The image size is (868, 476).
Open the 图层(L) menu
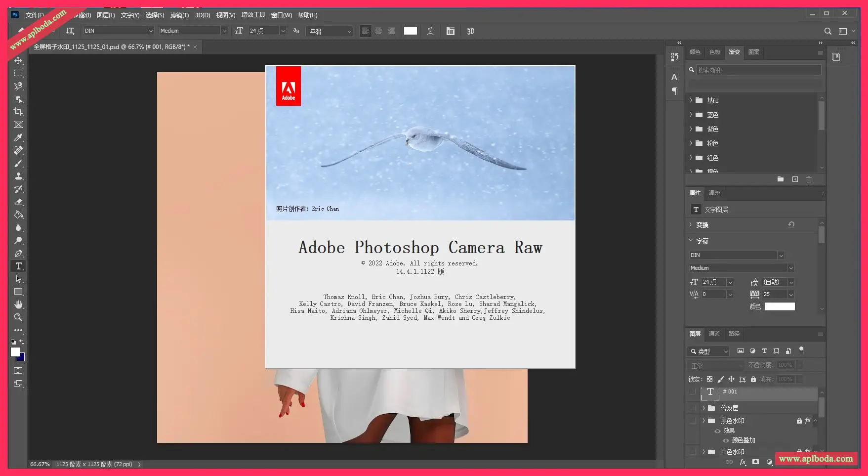(x=106, y=15)
